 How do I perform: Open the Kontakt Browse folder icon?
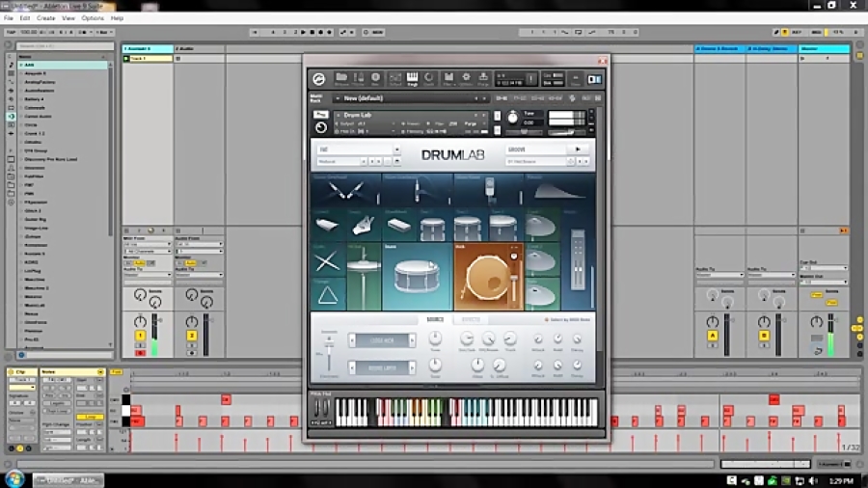(341, 78)
